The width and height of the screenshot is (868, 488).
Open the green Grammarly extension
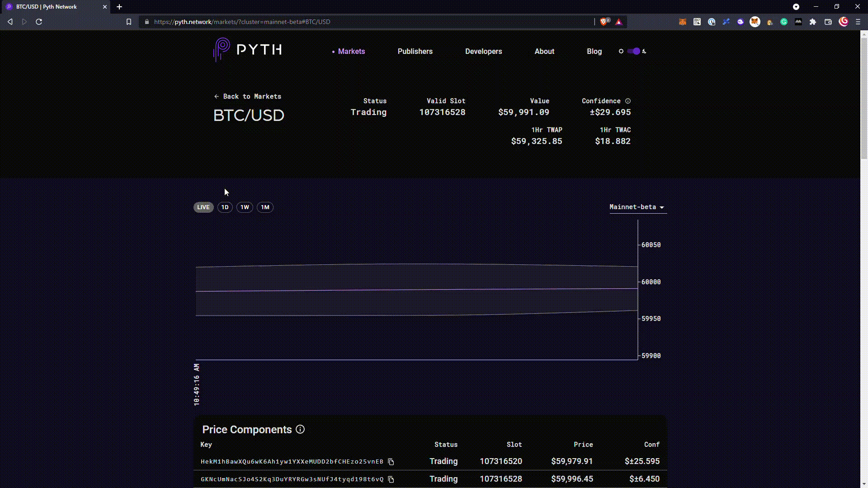[784, 22]
